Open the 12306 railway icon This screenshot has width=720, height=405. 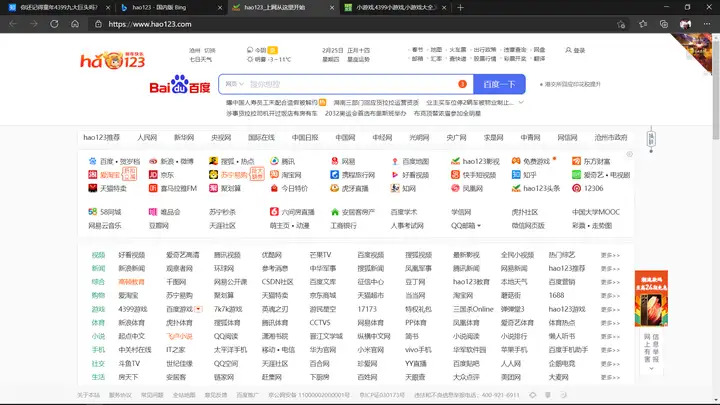pyautogui.click(x=576, y=188)
